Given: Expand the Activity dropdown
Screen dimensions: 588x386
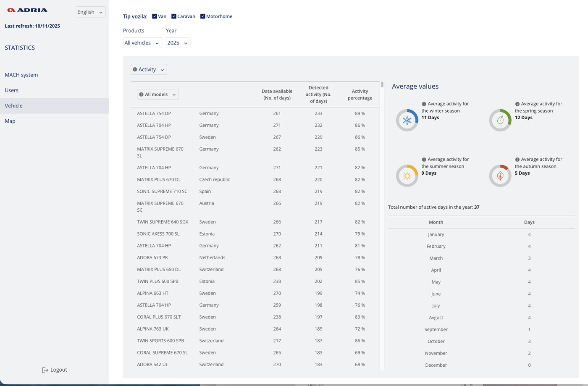Looking at the screenshot, I should 149,70.
